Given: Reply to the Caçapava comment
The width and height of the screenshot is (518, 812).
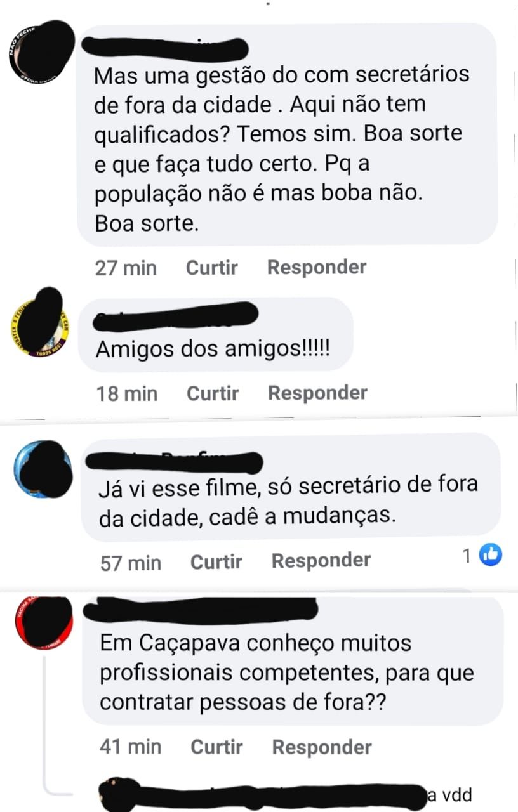Looking at the screenshot, I should point(322,747).
